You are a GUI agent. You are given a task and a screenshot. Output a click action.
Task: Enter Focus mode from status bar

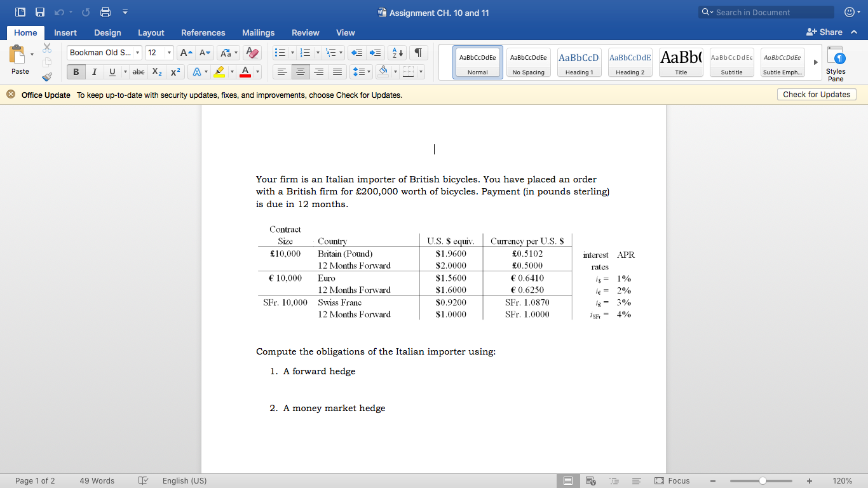coord(672,481)
